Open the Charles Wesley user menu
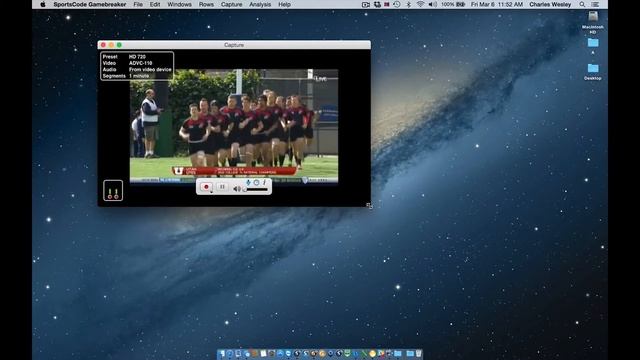640x360 pixels. 550,4
